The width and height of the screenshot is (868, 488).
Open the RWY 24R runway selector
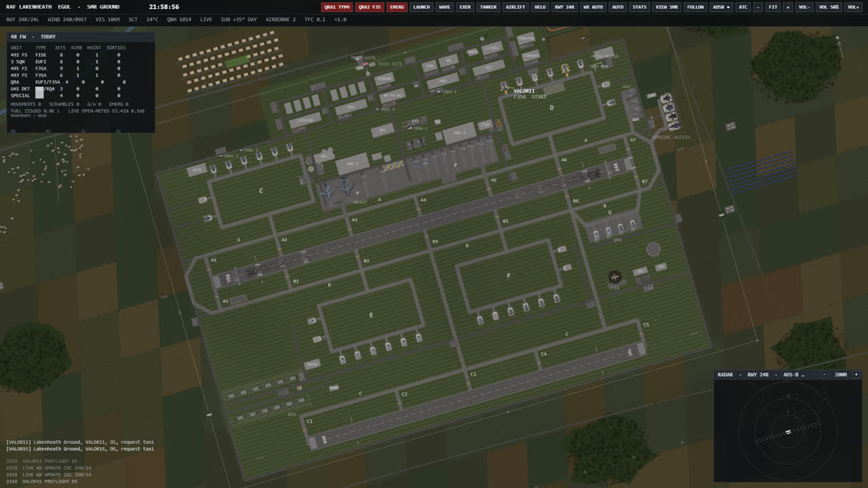[x=564, y=7]
